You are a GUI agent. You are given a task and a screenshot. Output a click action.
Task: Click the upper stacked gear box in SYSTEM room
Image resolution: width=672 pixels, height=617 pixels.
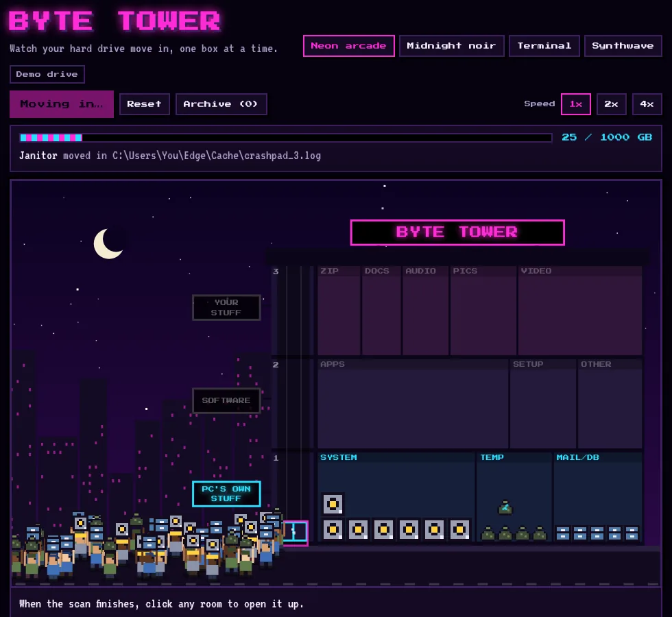pos(333,505)
